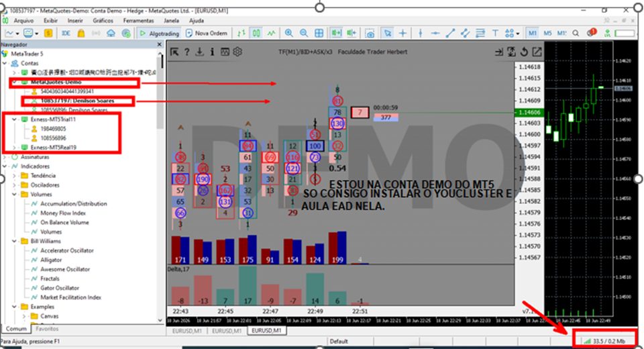Click the Default profile in status bar

(339, 341)
